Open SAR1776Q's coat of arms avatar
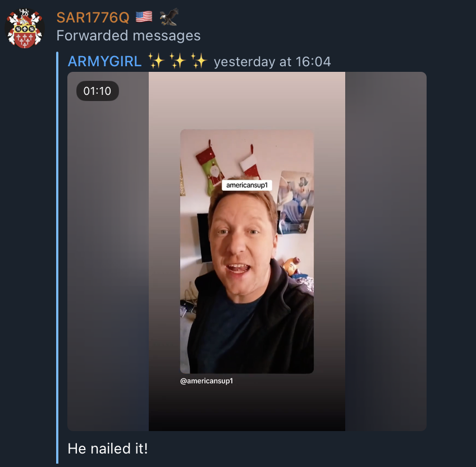This screenshot has width=476, height=467. 25,28
